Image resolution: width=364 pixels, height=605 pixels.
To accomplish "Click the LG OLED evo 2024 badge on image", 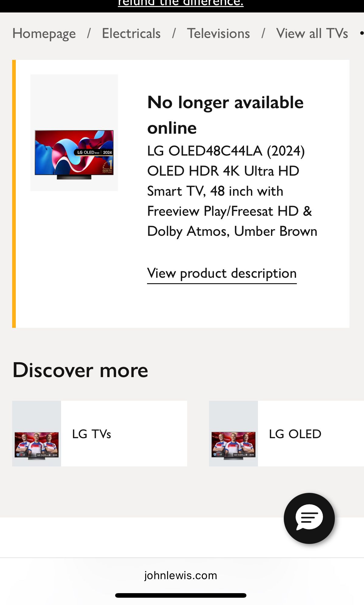I will pyautogui.click(x=94, y=152).
